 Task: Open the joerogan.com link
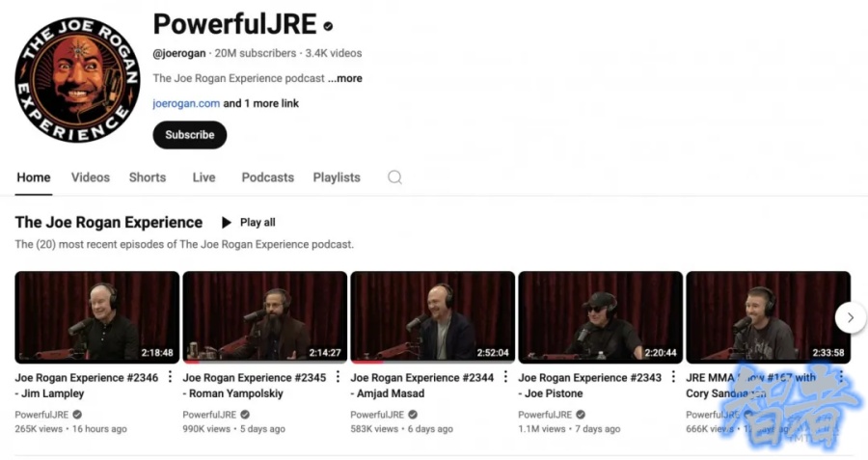(x=186, y=103)
